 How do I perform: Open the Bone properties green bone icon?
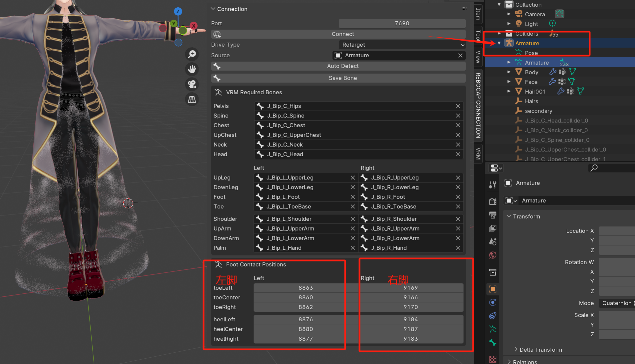pyautogui.click(x=493, y=342)
